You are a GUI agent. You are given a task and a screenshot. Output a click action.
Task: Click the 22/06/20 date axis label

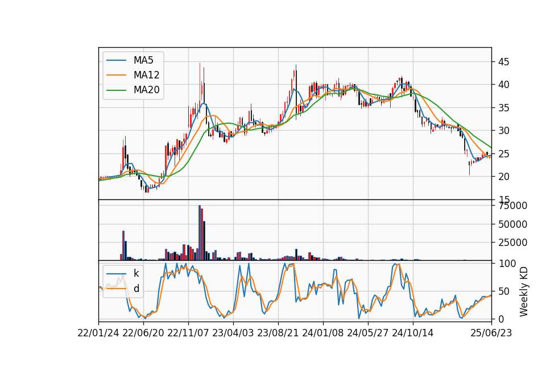click(143, 333)
